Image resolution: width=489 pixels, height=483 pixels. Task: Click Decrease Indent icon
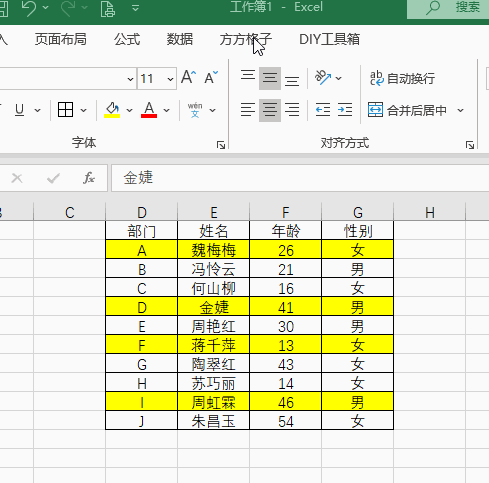[x=323, y=110]
